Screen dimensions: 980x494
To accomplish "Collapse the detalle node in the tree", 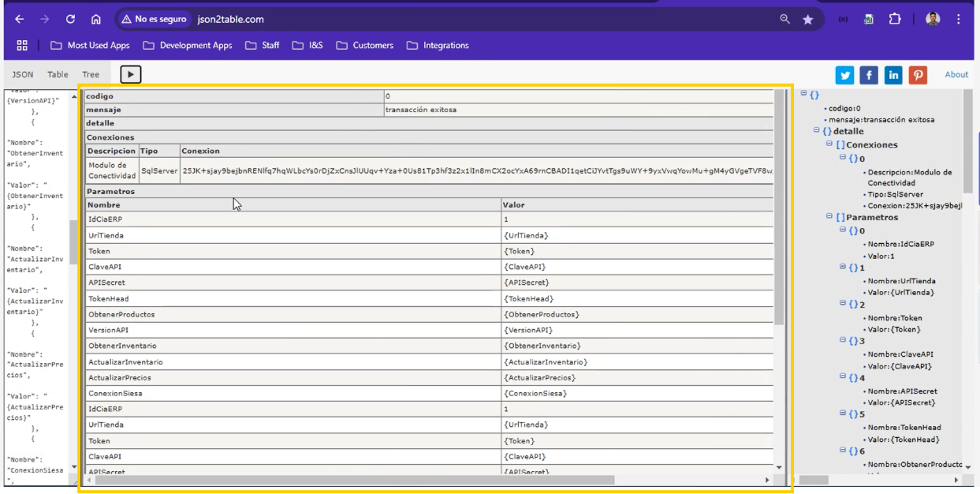I will tap(817, 131).
